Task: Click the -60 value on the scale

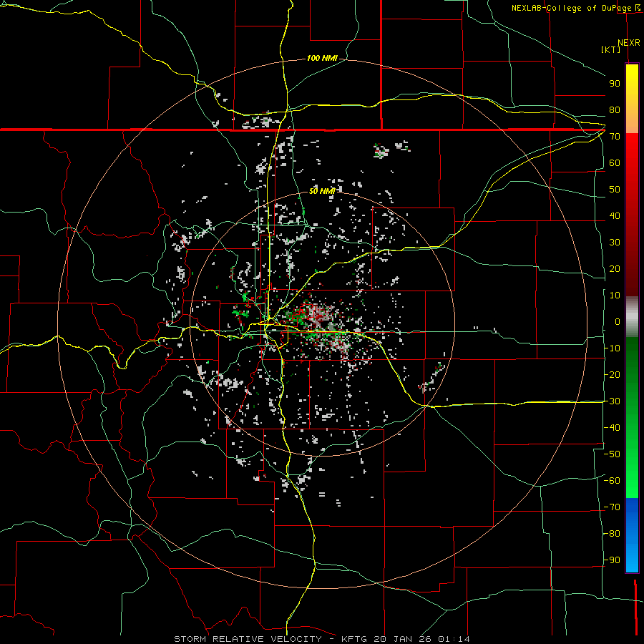Action: click(612, 481)
